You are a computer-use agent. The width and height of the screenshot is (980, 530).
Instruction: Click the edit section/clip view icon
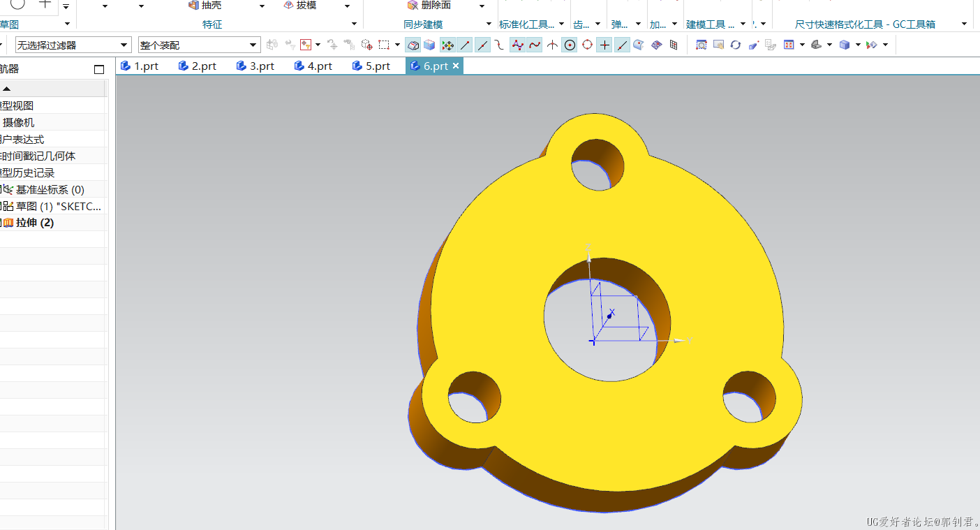[x=871, y=45]
